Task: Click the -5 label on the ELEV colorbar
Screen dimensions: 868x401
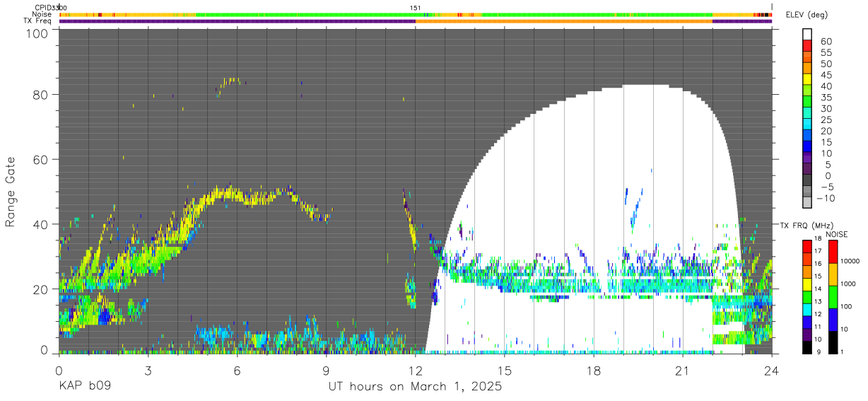Action: coord(828,187)
